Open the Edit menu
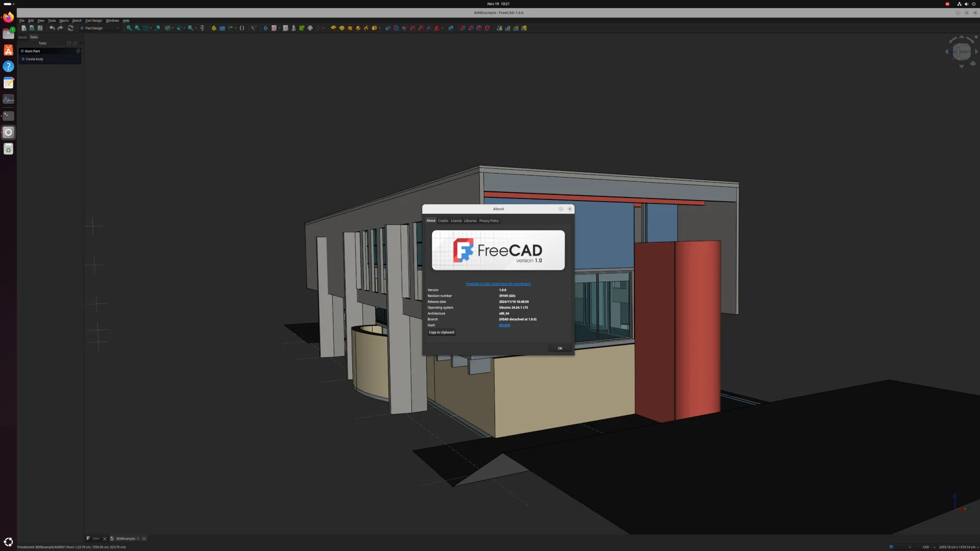Image resolution: width=980 pixels, height=551 pixels. click(31, 21)
